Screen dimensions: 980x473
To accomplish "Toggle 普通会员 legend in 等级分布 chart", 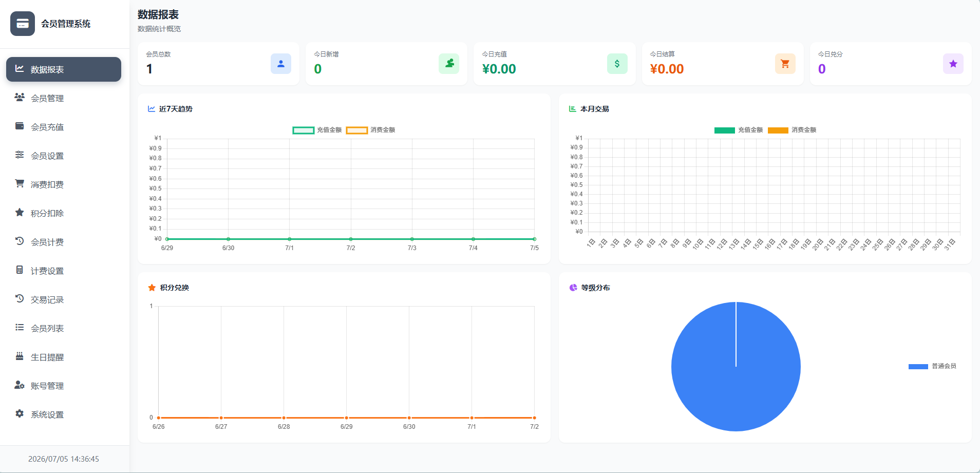I will pyautogui.click(x=932, y=366).
